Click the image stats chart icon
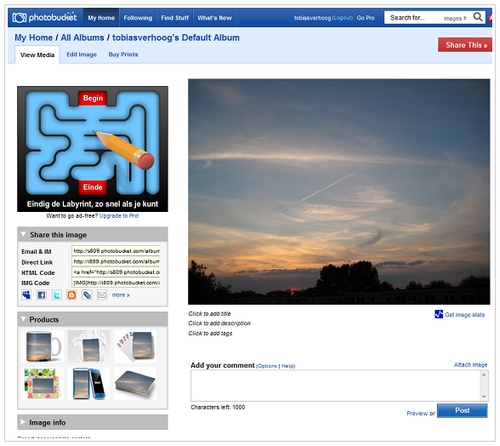Viewport: 500px width, 446px height. 439,314
